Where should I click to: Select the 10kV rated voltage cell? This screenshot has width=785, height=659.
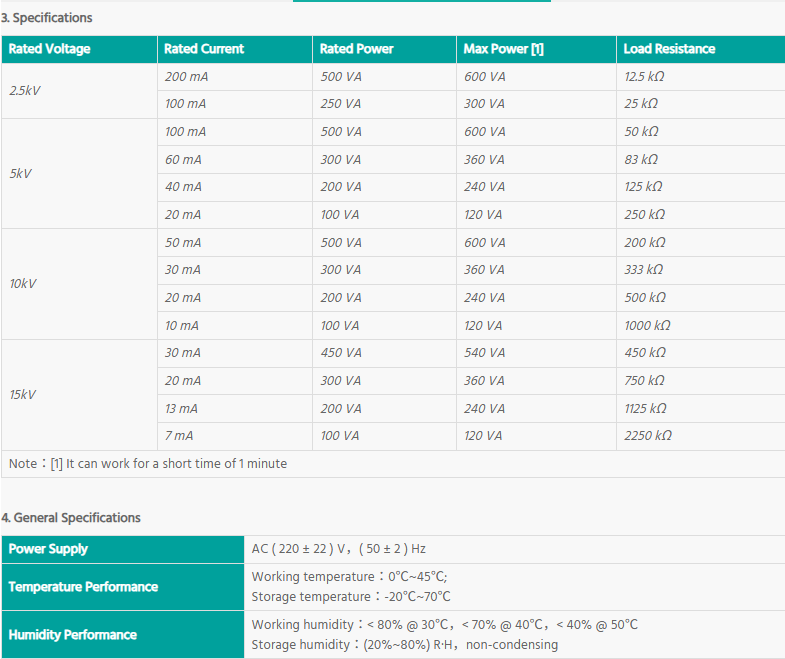point(23,284)
